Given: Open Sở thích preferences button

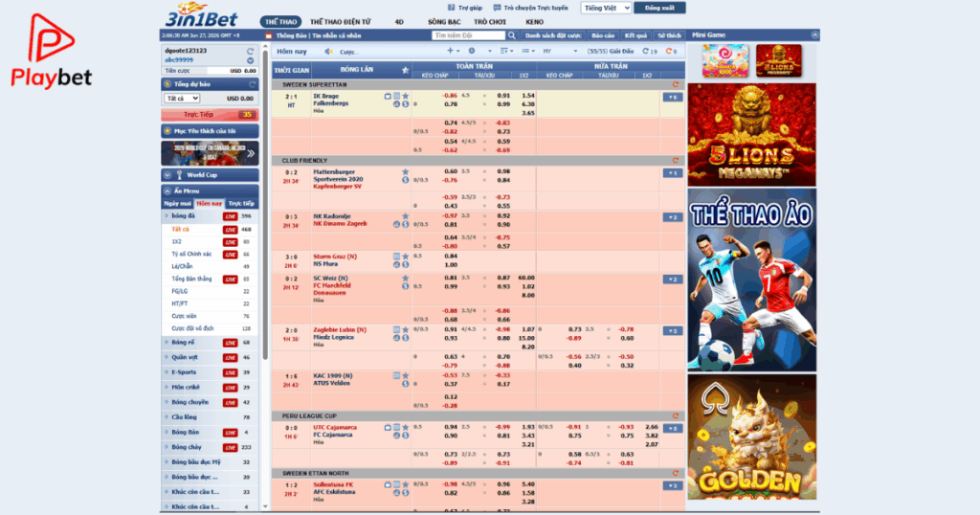Looking at the screenshot, I should coord(669,35).
